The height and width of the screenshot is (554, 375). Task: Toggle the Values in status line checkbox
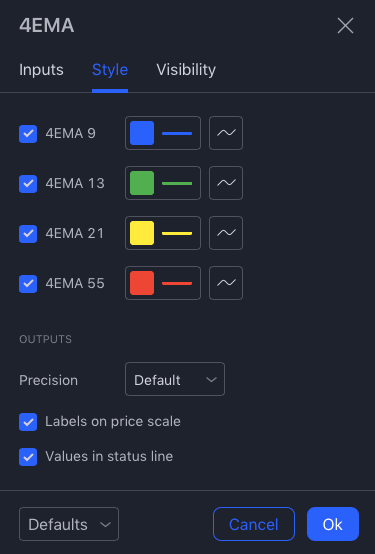pos(28,457)
